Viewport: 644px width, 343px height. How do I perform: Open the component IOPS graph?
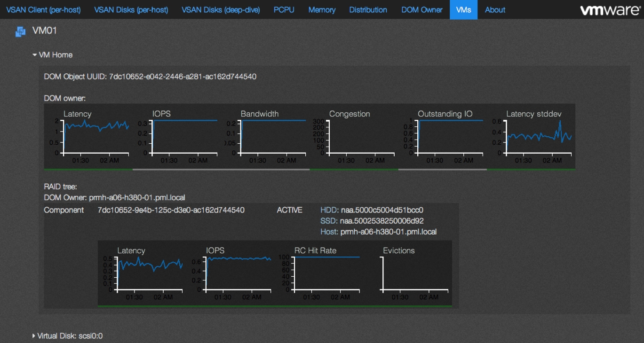pos(231,274)
